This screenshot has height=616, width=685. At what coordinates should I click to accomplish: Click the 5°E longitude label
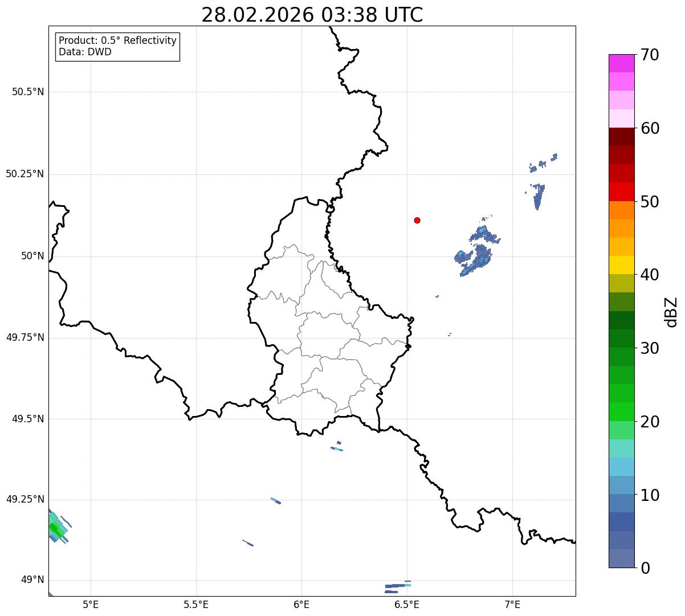pyautogui.click(x=91, y=604)
